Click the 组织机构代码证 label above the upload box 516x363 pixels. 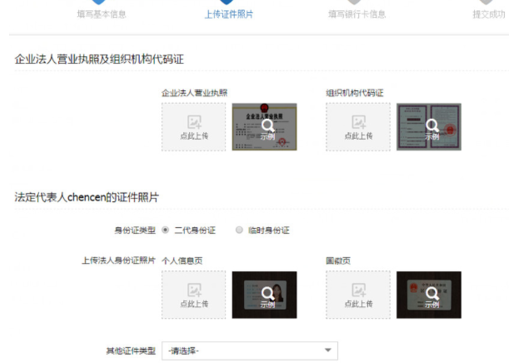coord(355,93)
